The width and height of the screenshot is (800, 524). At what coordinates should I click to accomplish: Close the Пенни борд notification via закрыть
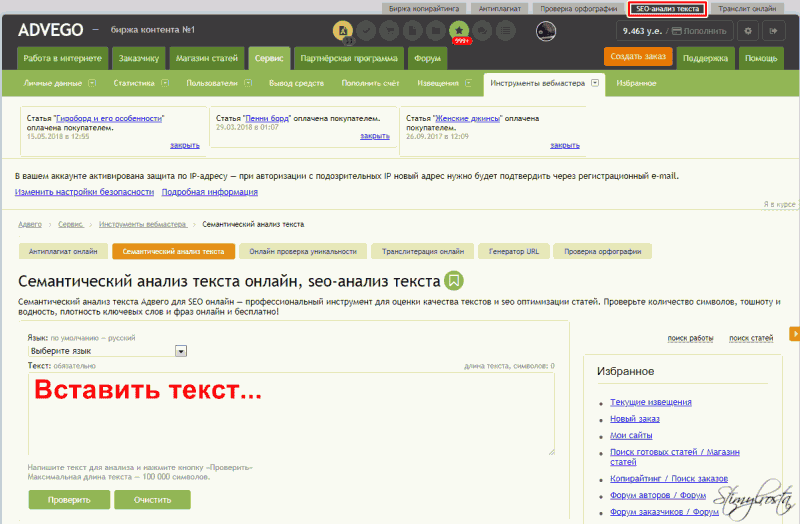coord(375,136)
